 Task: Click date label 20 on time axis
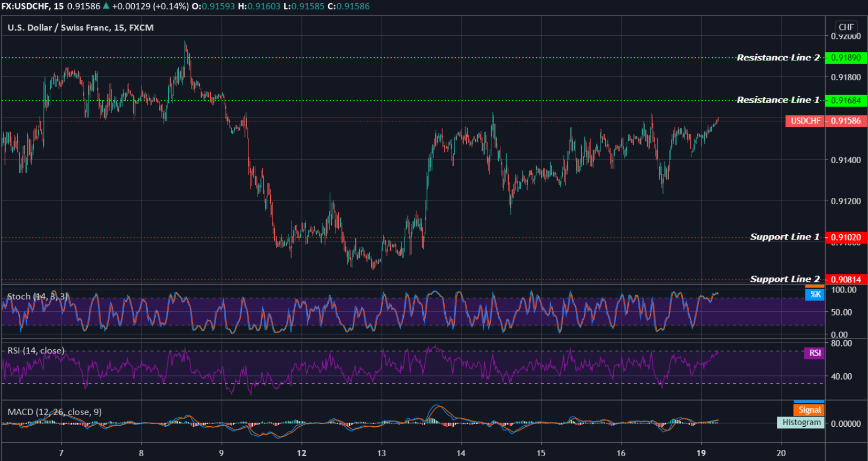pyautogui.click(x=781, y=453)
